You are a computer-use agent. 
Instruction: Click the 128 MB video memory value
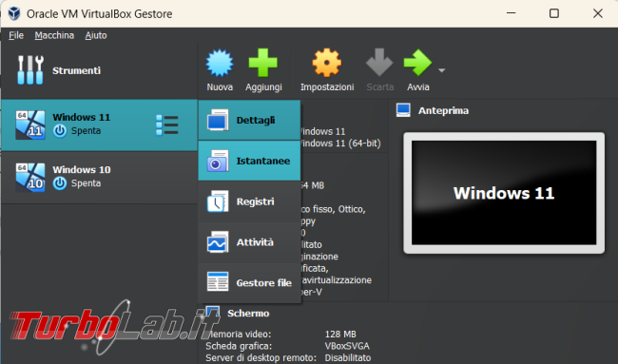click(340, 334)
